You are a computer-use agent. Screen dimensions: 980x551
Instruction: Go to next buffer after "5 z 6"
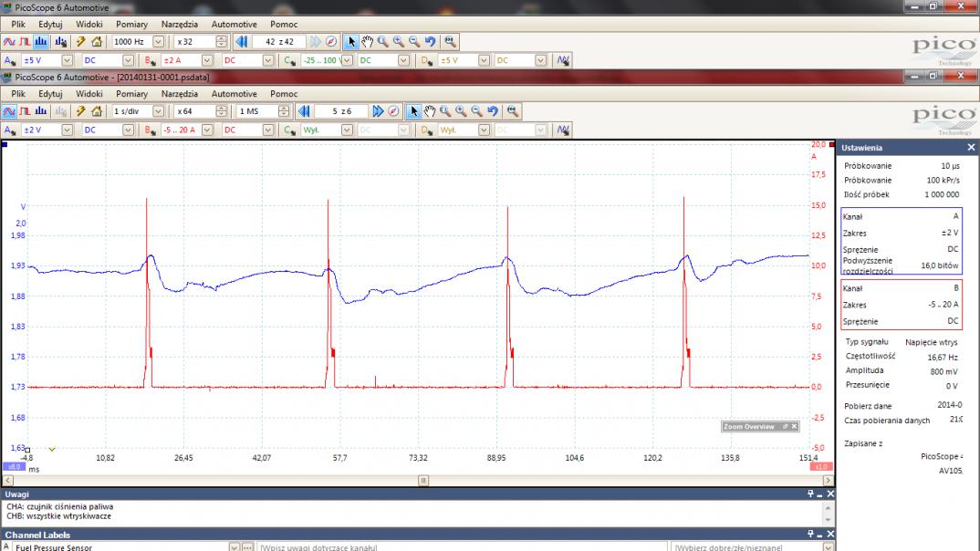point(378,111)
